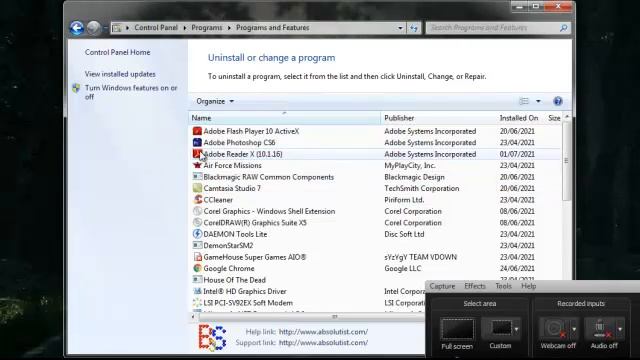Click the change view icon
Viewport: 640px width, 360px height.
click(x=524, y=101)
